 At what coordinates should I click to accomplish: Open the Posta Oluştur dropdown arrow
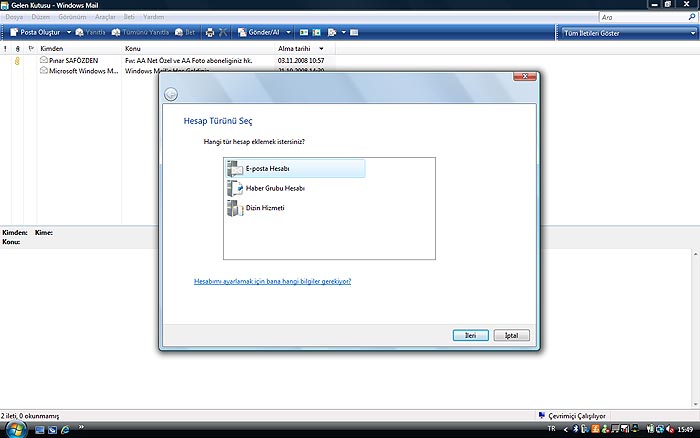(69, 32)
